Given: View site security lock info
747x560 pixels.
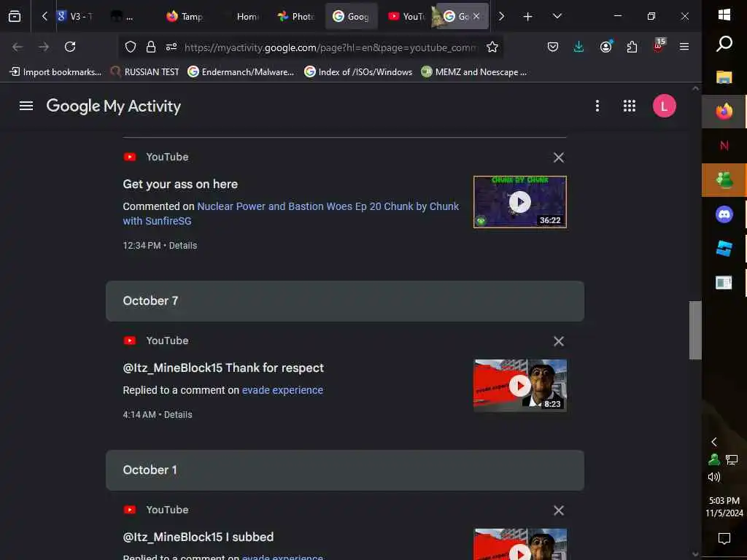Looking at the screenshot, I should click(151, 47).
